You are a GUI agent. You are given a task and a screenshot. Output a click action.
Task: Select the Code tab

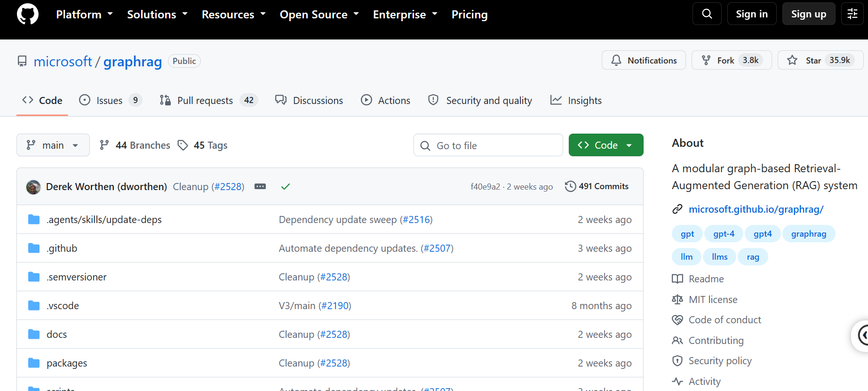coord(42,100)
